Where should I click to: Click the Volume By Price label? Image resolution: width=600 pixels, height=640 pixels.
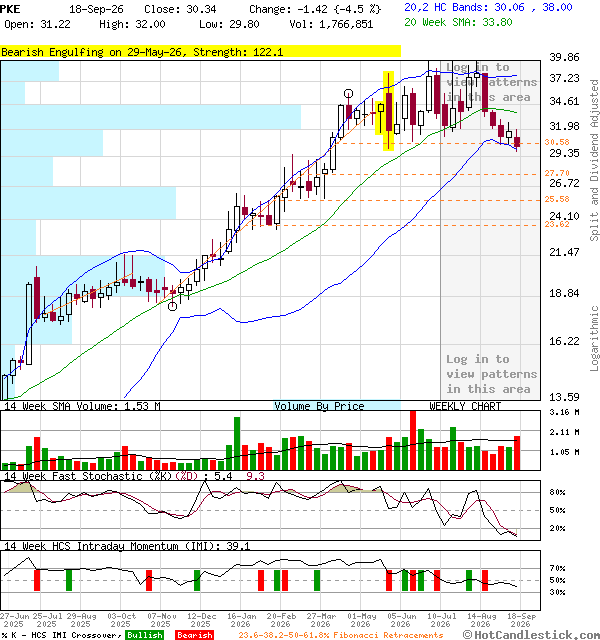point(319,406)
